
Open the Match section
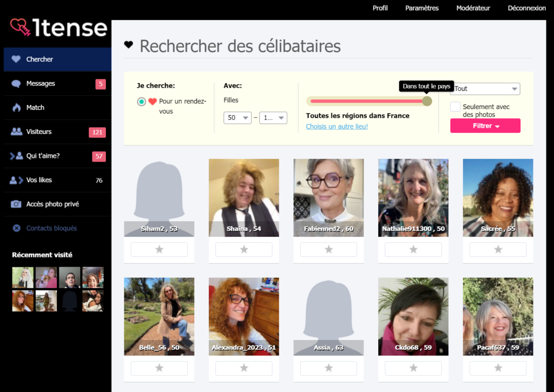[x=57, y=108]
